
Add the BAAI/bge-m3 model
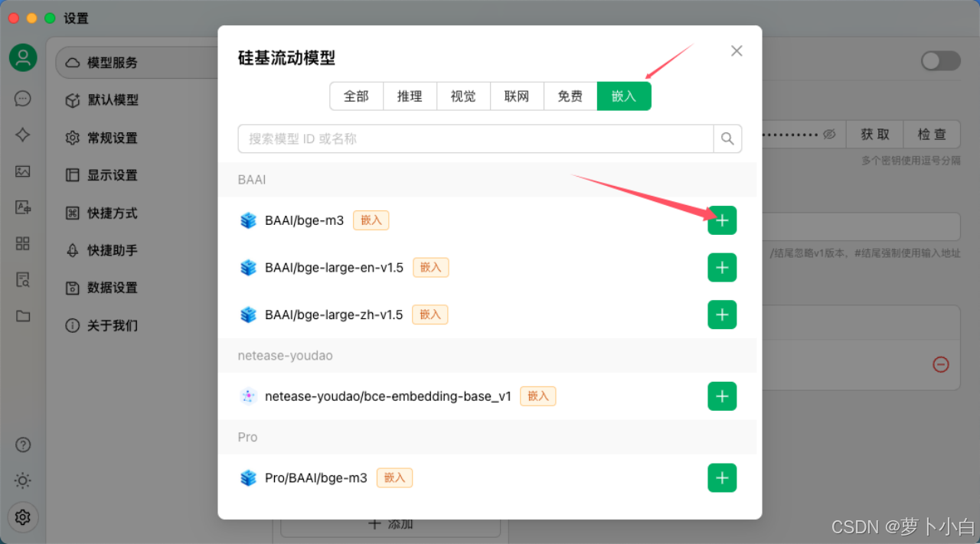point(722,220)
